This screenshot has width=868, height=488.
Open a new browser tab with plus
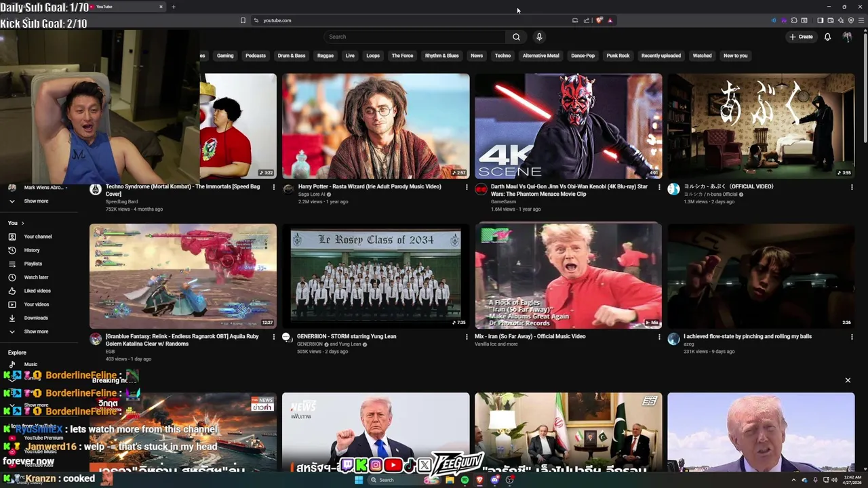tap(173, 7)
